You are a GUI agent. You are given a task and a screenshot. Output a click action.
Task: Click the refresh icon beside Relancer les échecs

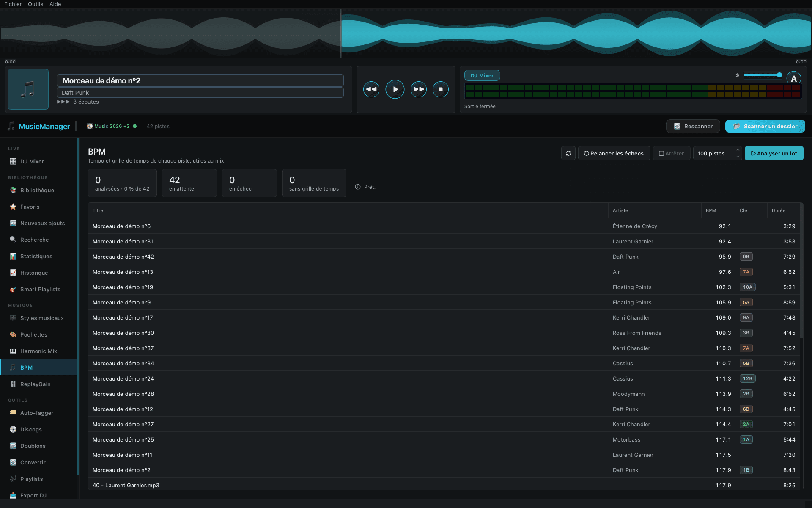point(568,153)
